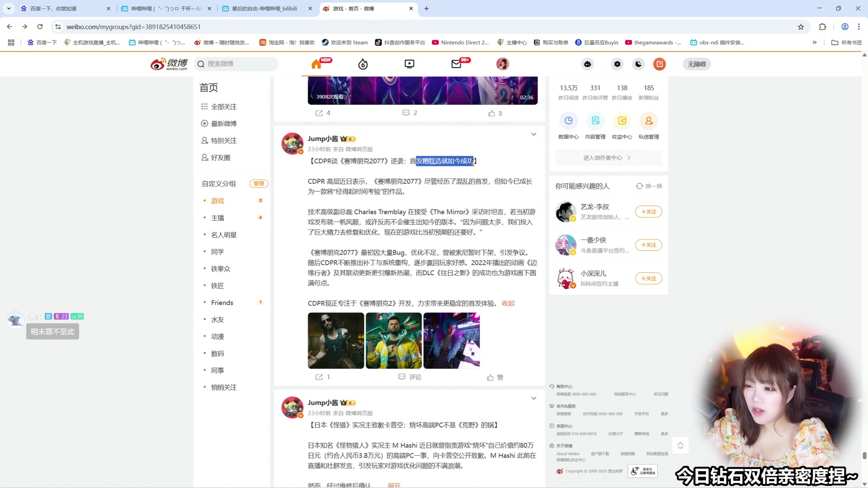Comment on the CDPR post 评论
Image resolution: width=868 pixels, height=488 pixels.
(x=410, y=377)
